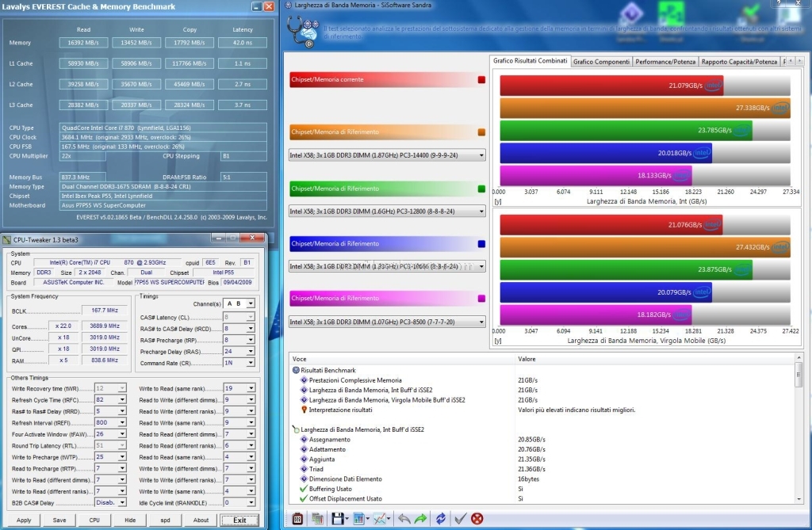The width and height of the screenshot is (812, 530).
Task: Refresh results with the blue arrows icon
Action: click(x=441, y=518)
